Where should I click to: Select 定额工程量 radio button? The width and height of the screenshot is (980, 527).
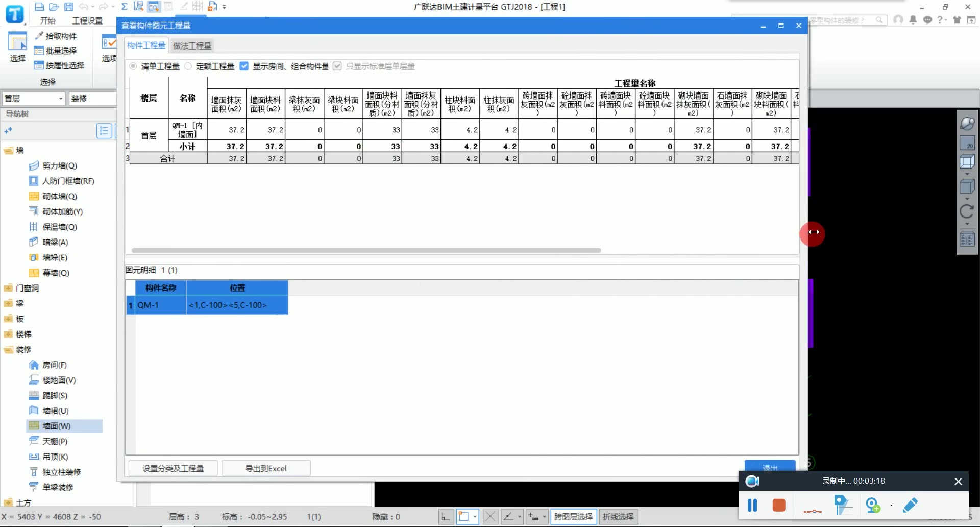click(x=188, y=66)
